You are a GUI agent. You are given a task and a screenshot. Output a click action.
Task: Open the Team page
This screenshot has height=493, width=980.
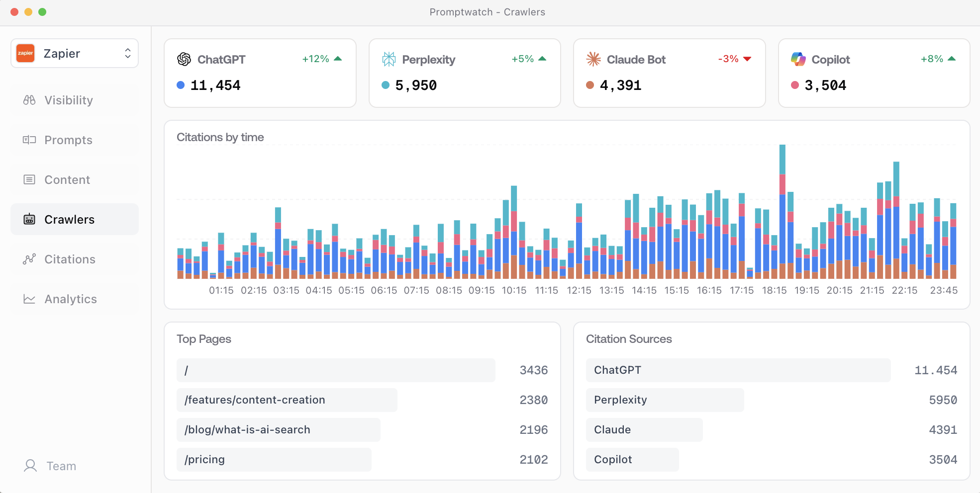point(61,466)
